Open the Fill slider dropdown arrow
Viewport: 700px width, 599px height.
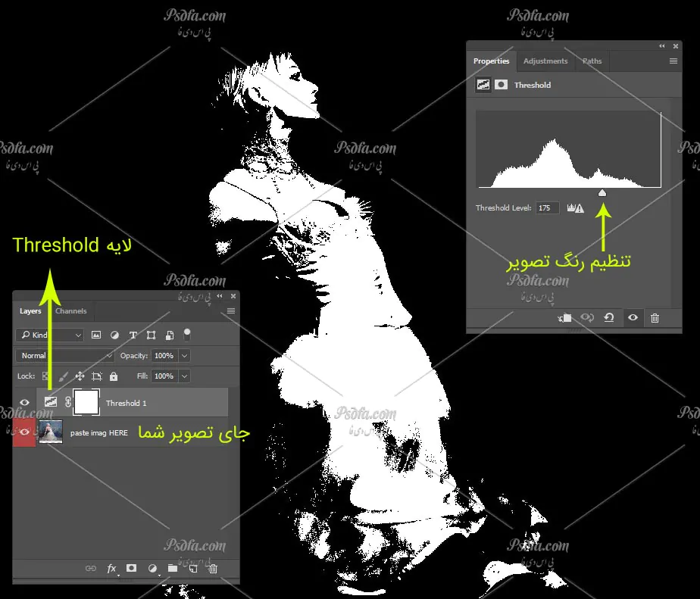click(184, 376)
